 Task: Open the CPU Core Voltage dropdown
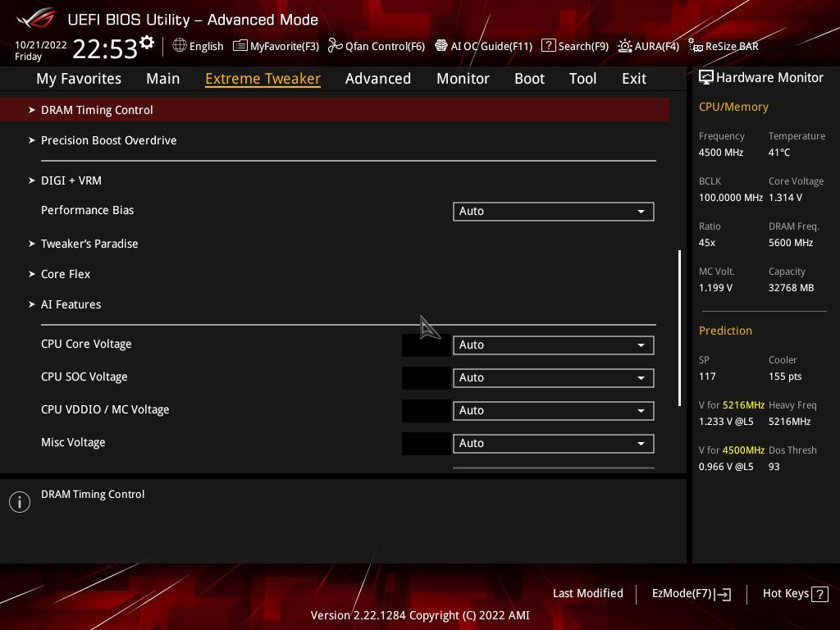point(554,345)
